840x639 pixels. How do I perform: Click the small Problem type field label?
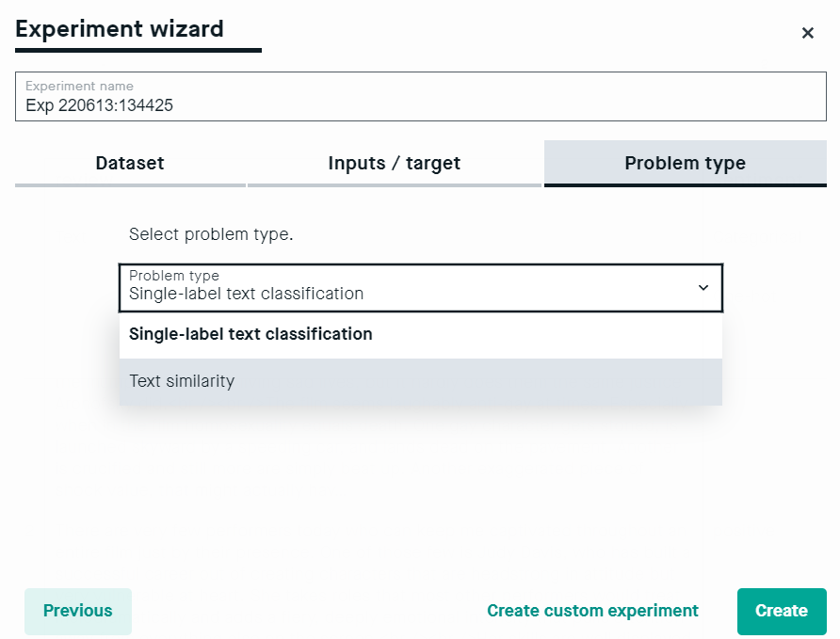coord(174,276)
